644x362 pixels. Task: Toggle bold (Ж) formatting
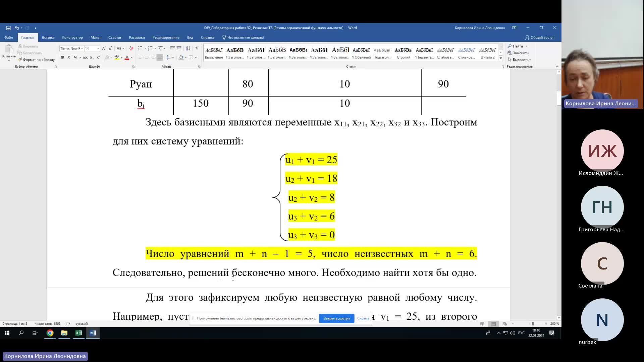pyautogui.click(x=62, y=58)
